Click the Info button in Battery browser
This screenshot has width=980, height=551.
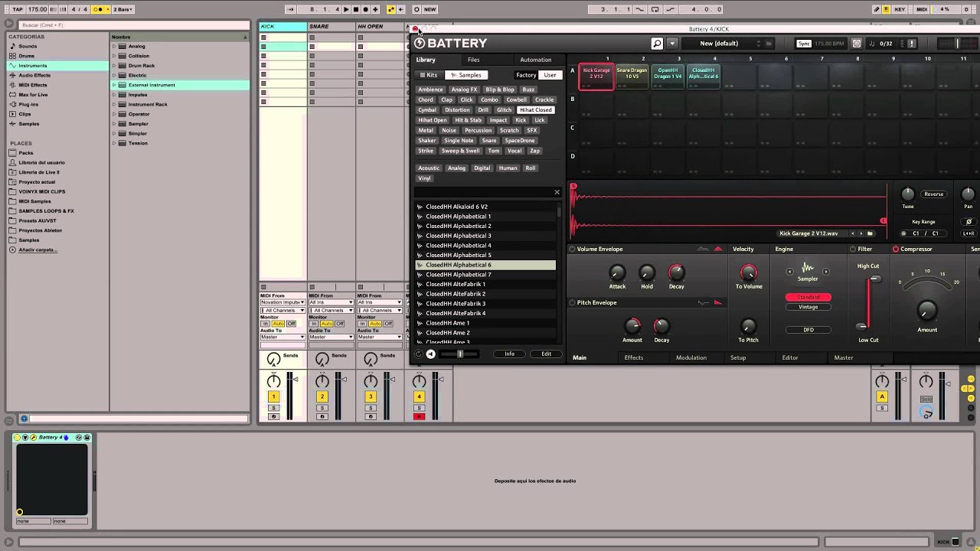pos(509,354)
